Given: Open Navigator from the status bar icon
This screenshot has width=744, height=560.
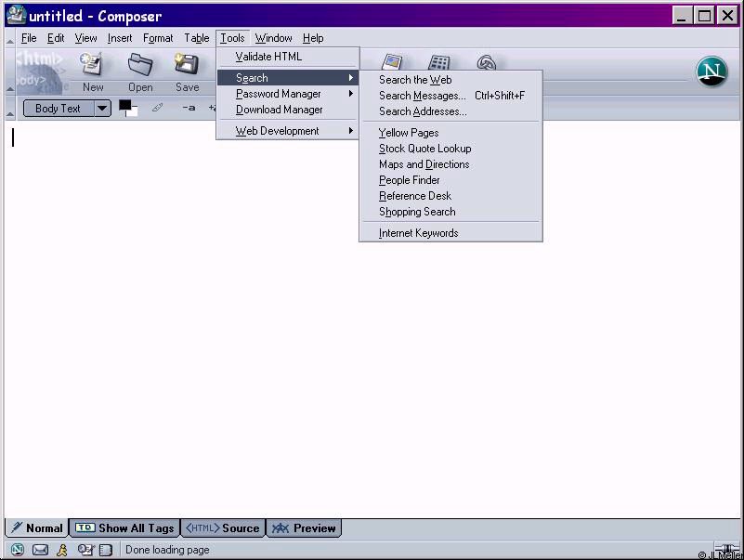Looking at the screenshot, I should [x=18, y=550].
